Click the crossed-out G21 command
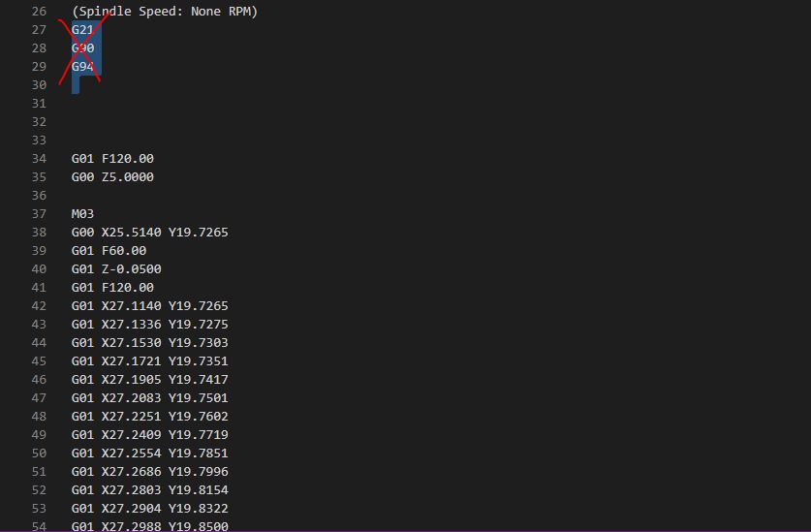 (x=82, y=30)
